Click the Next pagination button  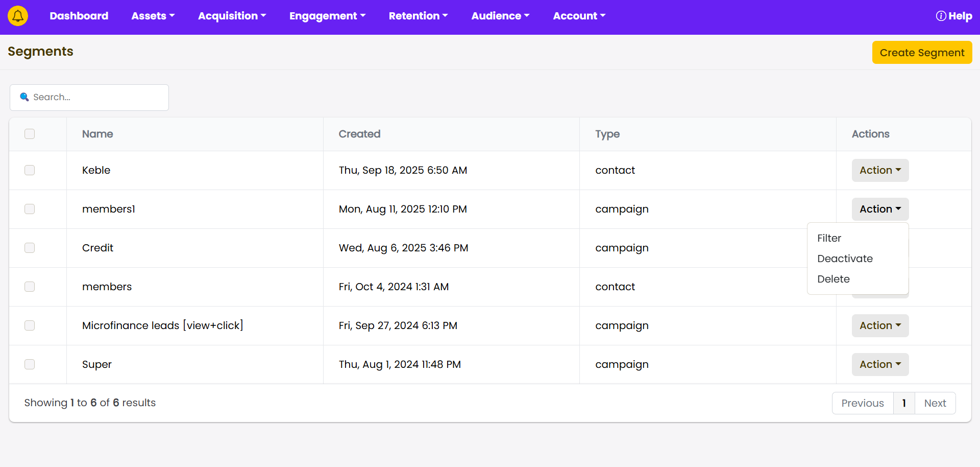tap(935, 403)
